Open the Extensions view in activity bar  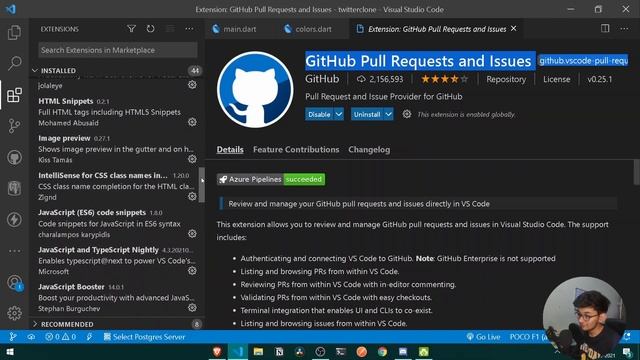[14, 95]
